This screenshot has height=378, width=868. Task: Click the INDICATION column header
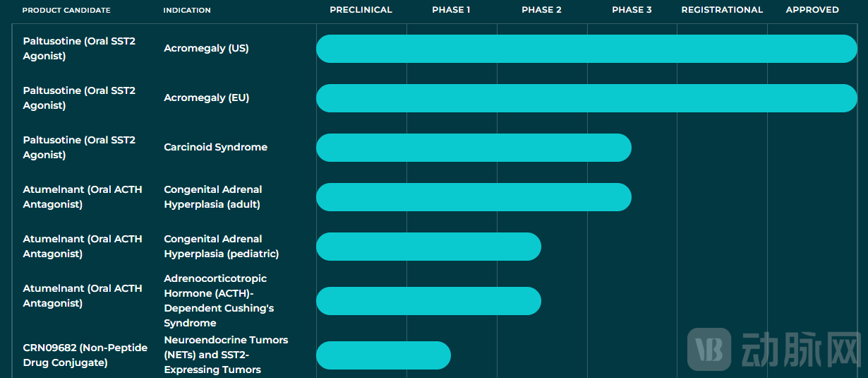187,10
